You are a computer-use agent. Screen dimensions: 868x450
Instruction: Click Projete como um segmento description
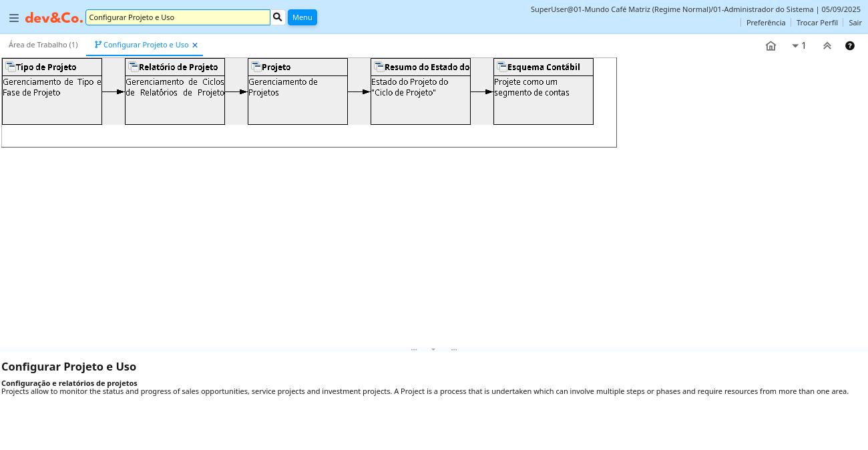point(531,87)
